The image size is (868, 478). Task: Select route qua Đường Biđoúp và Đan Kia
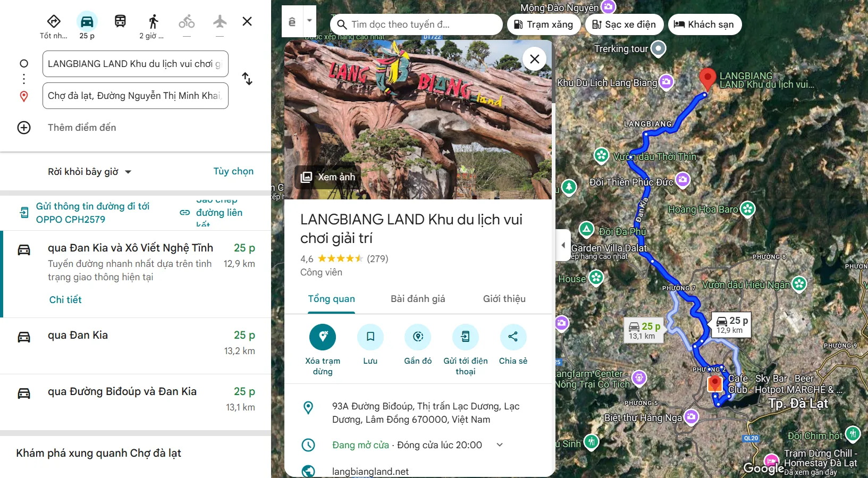pos(136,401)
